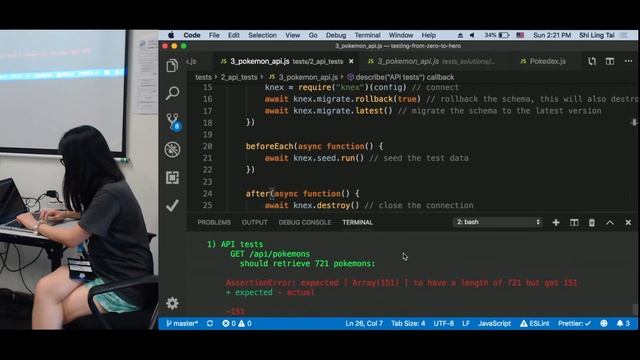Open the Window menu
This screenshot has width=640, height=360.
pyautogui.click(x=401, y=35)
